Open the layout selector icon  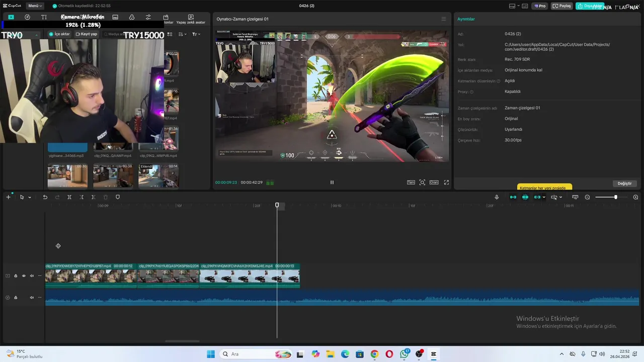(512, 6)
